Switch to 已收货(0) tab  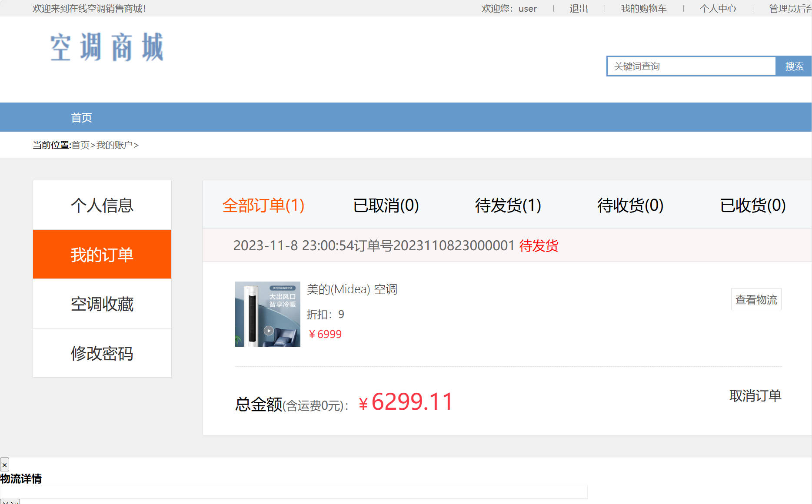(x=752, y=205)
